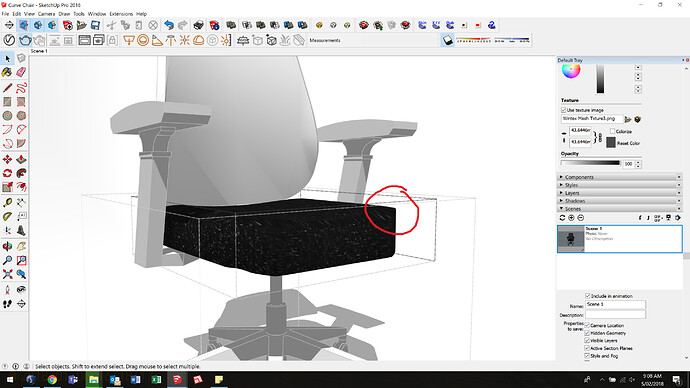Click the Zoom Extents tool
Screen dimensions: 690x388
(x=7, y=274)
